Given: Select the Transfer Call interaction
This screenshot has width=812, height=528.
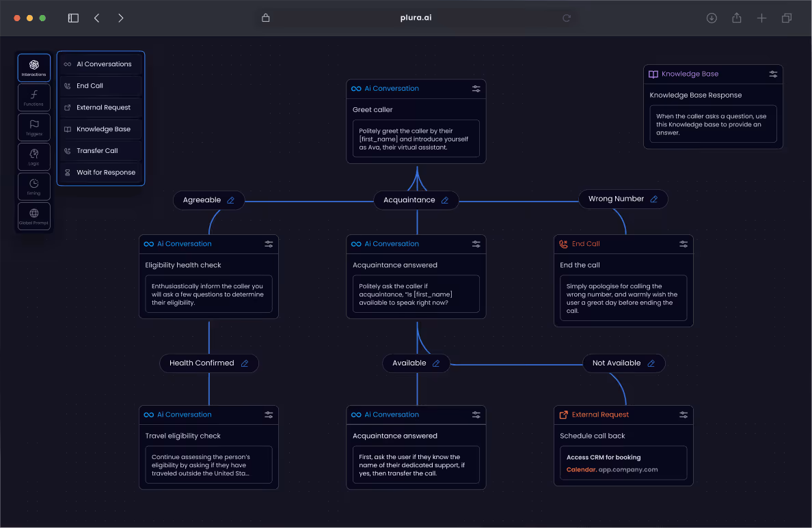Looking at the screenshot, I should pyautogui.click(x=99, y=150).
